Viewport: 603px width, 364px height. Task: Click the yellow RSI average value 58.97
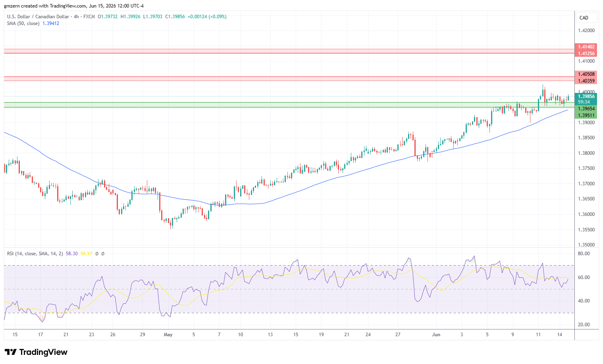point(86,253)
